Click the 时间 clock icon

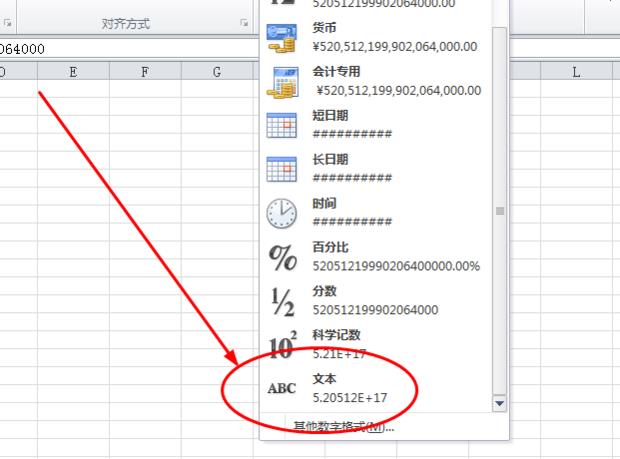pos(282,213)
